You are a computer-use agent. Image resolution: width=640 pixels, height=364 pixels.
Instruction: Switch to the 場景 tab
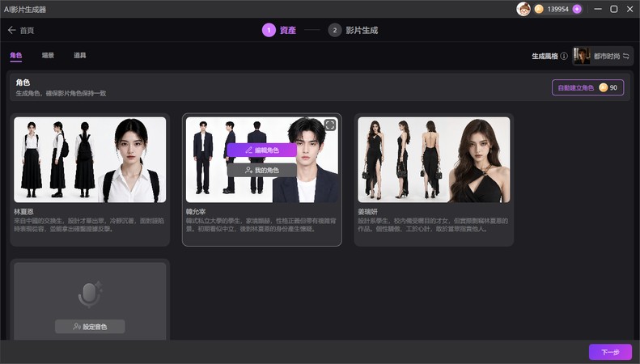48,56
